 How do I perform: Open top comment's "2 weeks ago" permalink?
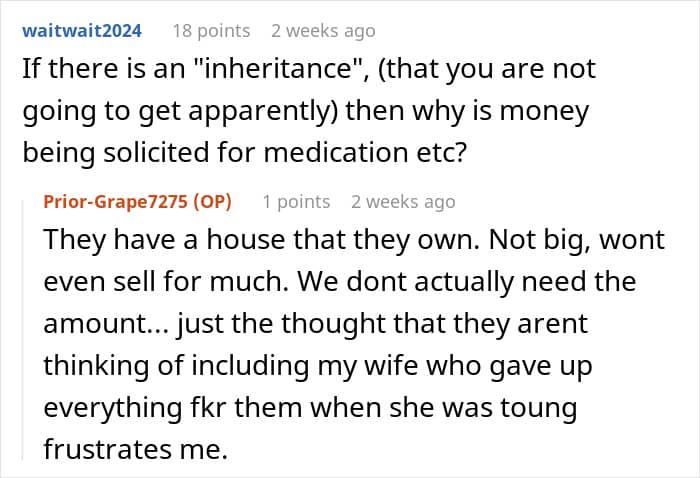pyautogui.click(x=323, y=31)
